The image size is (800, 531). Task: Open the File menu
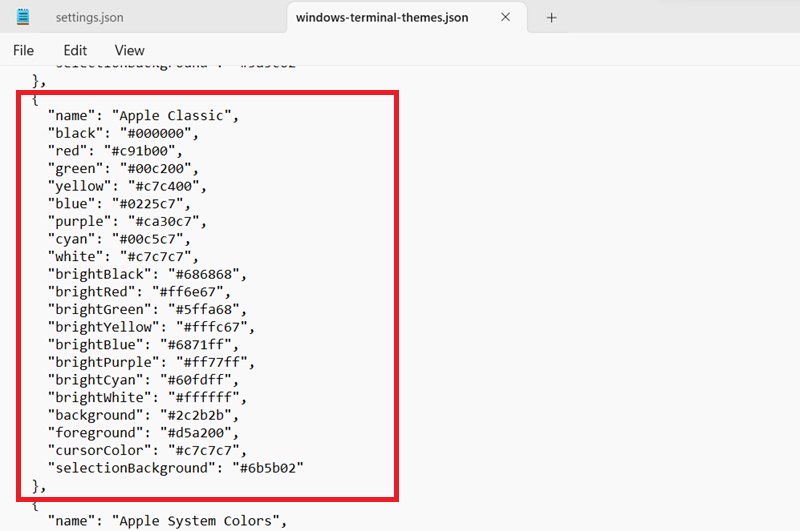(x=23, y=50)
